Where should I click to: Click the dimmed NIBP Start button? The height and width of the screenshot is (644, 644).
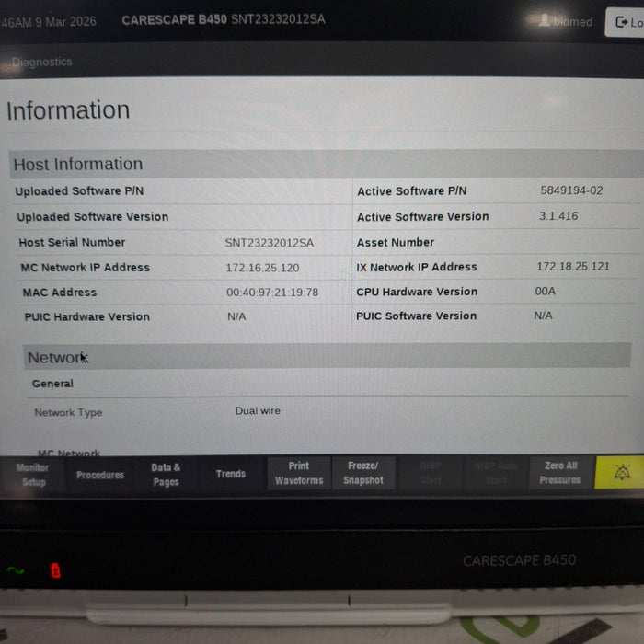(431, 473)
